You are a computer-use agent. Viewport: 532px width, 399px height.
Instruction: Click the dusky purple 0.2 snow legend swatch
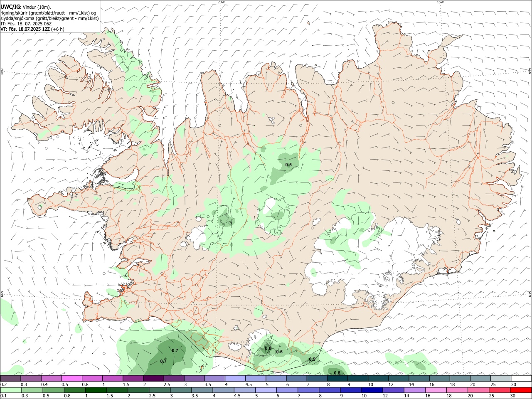pos(10,378)
